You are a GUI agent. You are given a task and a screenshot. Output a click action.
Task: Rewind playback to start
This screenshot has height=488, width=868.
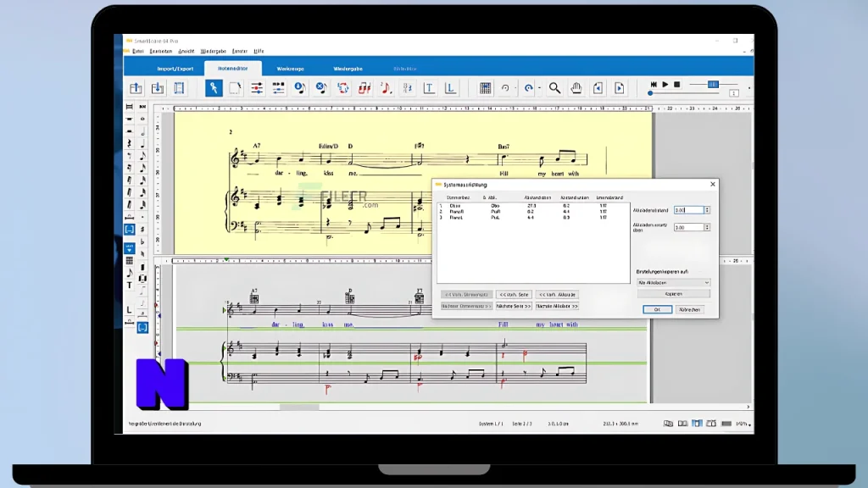tap(654, 85)
